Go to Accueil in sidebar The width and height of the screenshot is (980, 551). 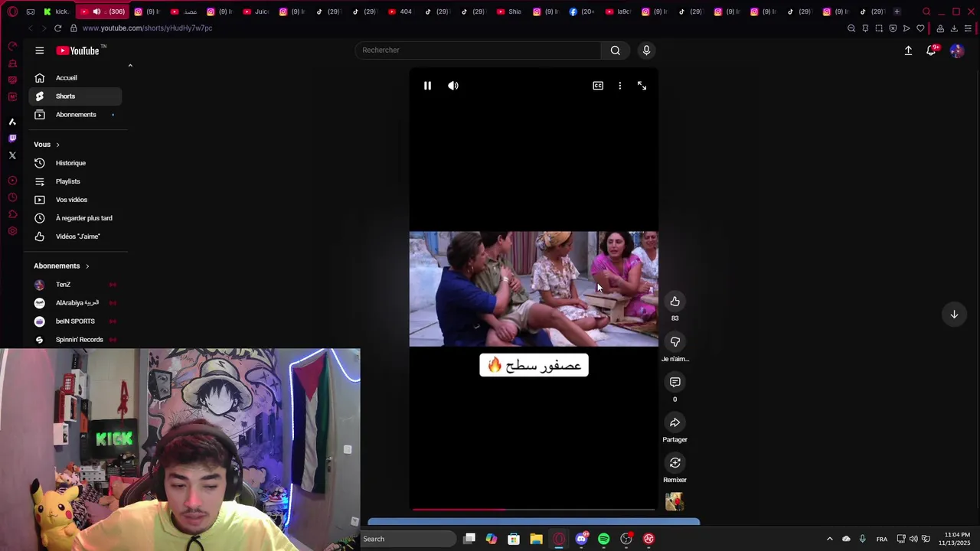point(75,78)
